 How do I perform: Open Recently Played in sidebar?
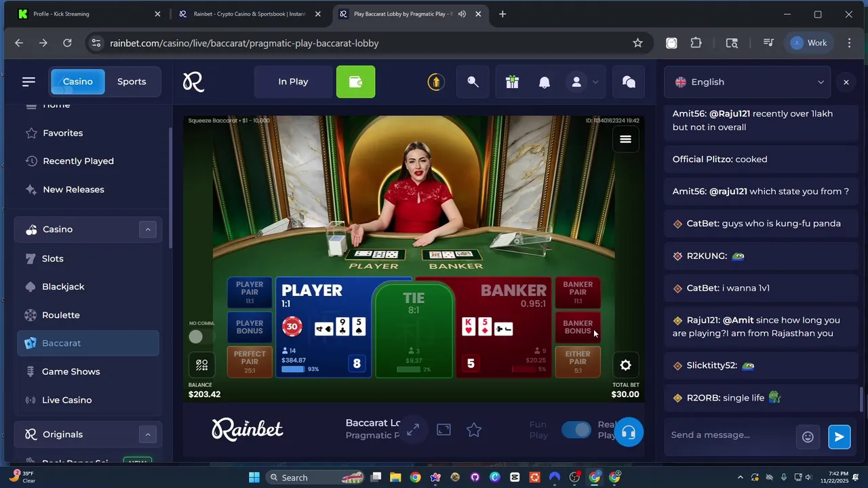[88, 161]
